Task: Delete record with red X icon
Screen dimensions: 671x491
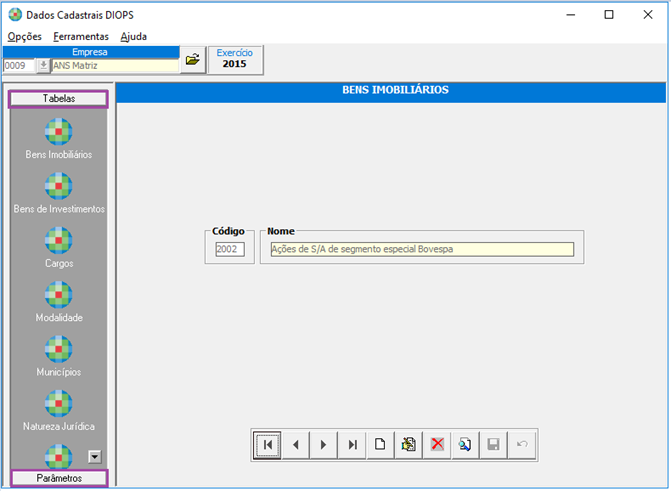Action: pos(437,445)
